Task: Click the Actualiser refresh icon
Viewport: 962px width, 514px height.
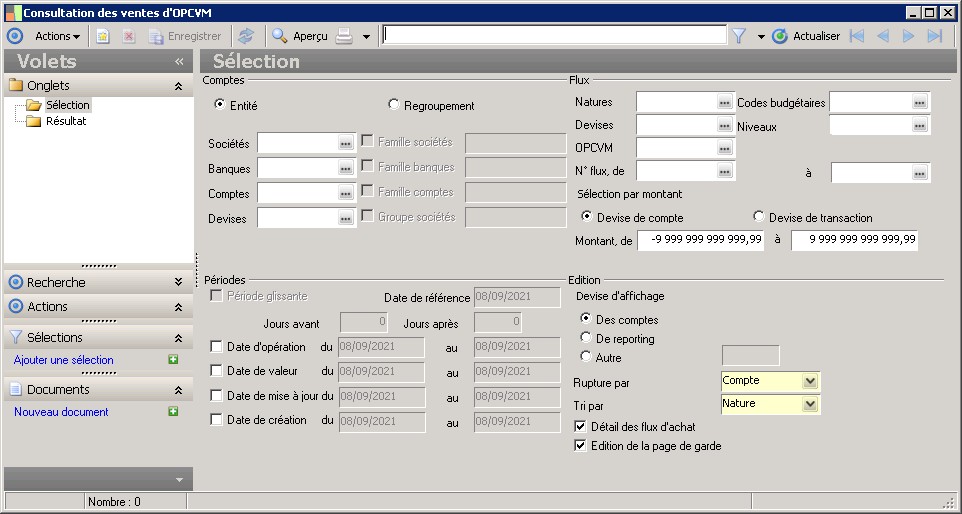Action: (x=780, y=36)
